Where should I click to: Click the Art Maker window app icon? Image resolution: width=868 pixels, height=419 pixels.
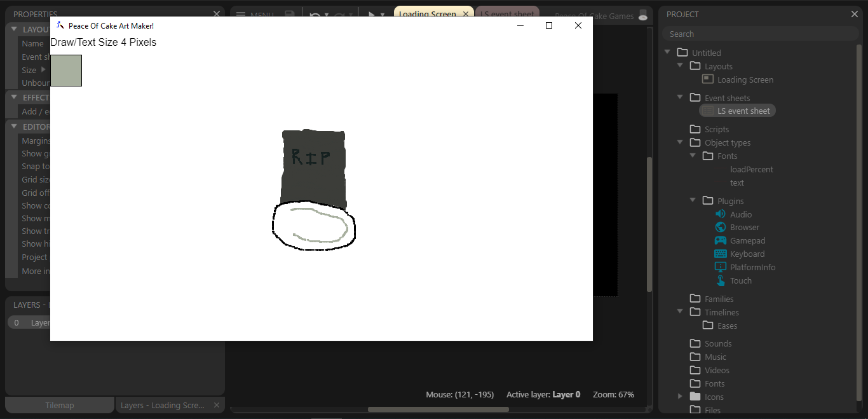(60, 25)
